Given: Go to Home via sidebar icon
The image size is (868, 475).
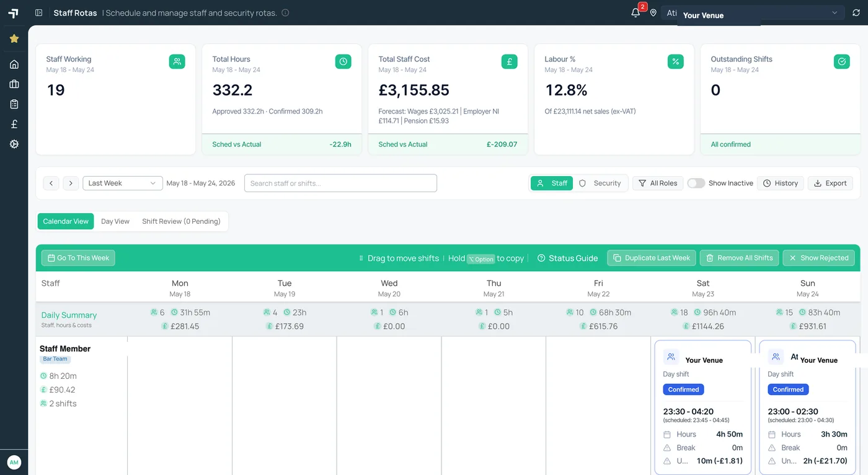Looking at the screenshot, I should 14,64.
